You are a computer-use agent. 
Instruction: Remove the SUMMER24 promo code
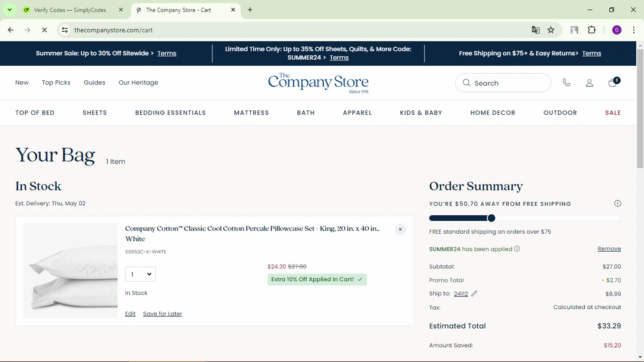click(609, 249)
